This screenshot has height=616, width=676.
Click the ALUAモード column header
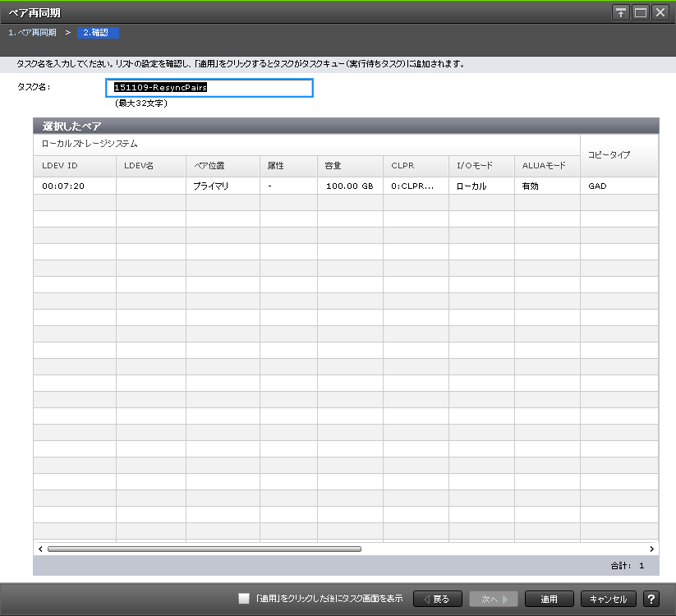pos(546,166)
